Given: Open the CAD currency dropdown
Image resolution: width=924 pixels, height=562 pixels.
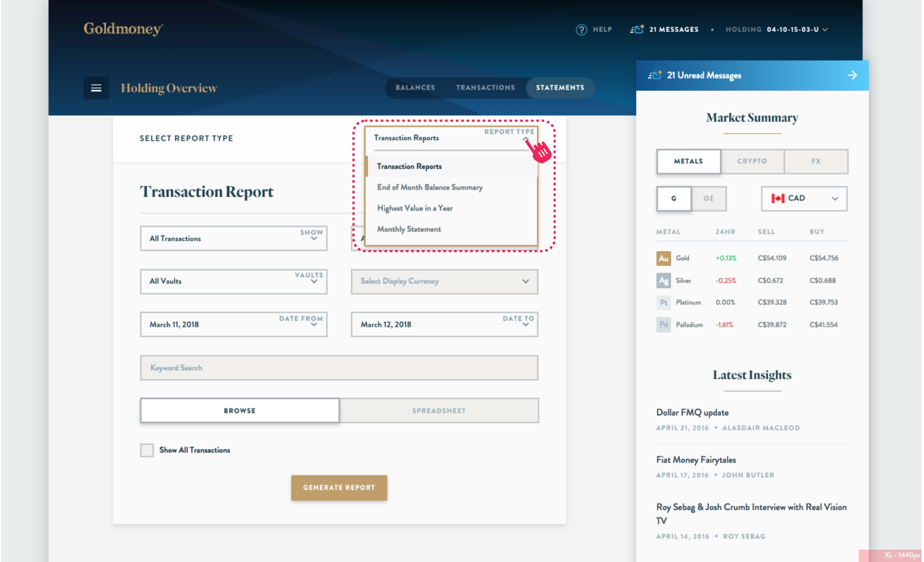Looking at the screenshot, I should point(804,198).
